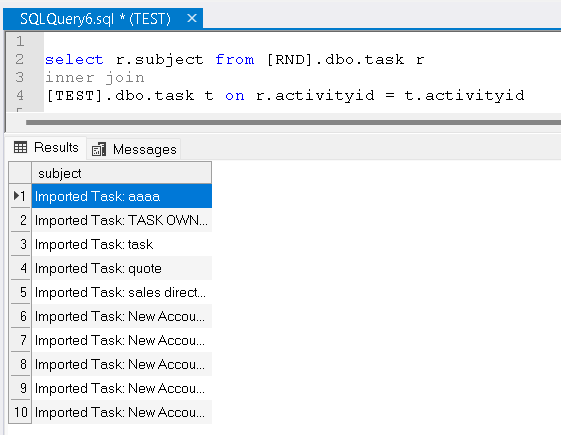Click row header 1 in results grid
Screen dimensions: 561x435
pyautogui.click(x=20, y=196)
